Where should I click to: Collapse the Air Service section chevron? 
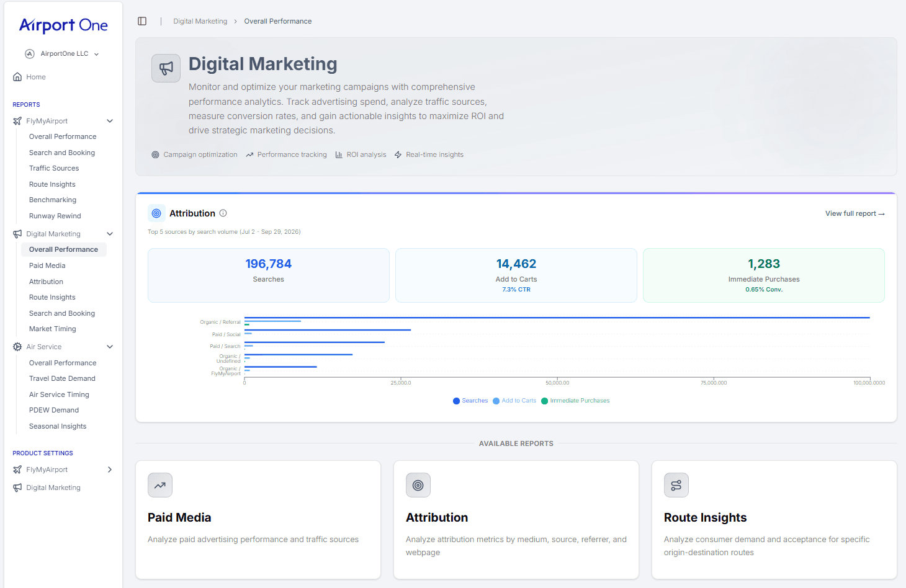click(110, 347)
